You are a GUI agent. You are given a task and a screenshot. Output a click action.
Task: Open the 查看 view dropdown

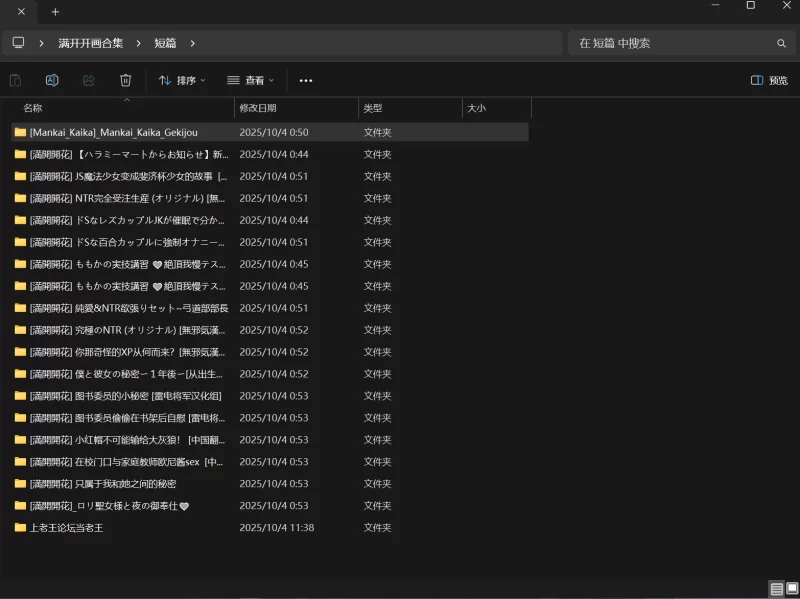point(250,80)
